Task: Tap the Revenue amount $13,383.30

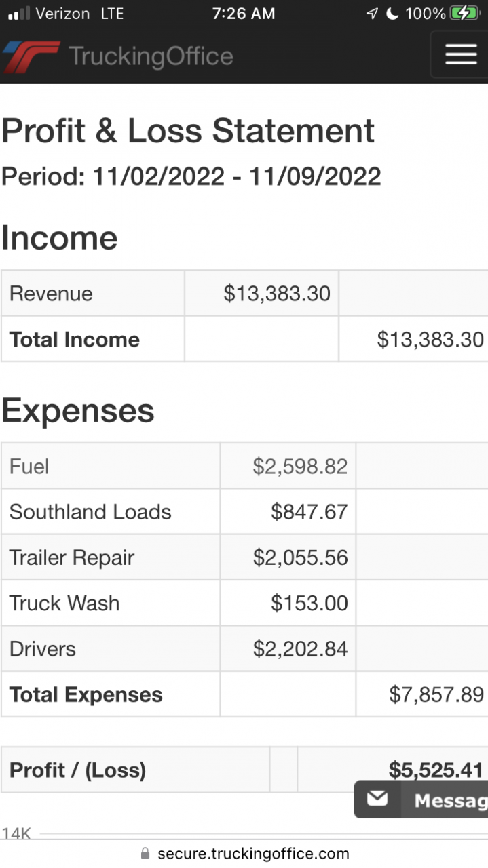Action: (277, 294)
